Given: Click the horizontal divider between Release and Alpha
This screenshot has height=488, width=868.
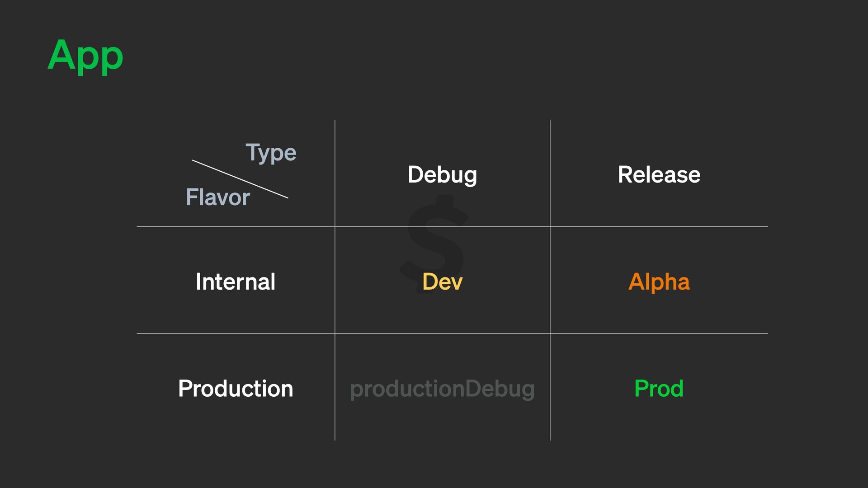Looking at the screenshot, I should 659,226.
